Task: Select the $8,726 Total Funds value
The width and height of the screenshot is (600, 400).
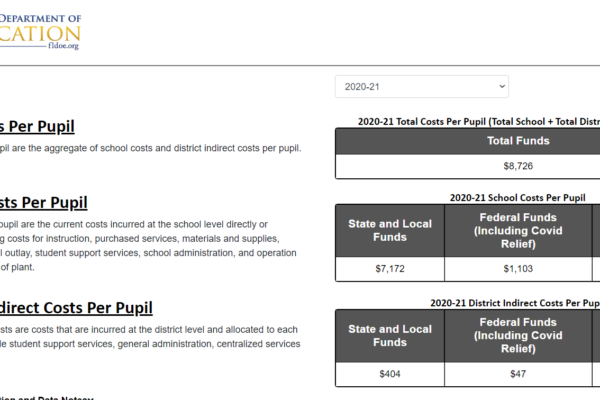Action: point(518,166)
